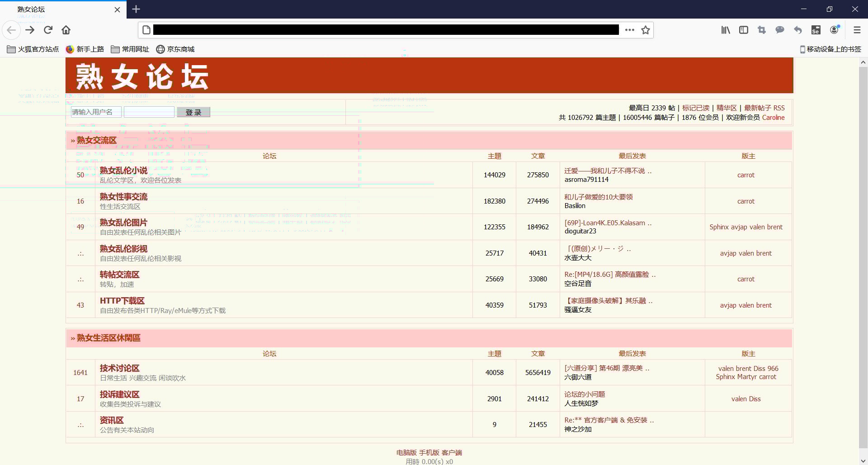Show the sidebar panel

point(744,30)
